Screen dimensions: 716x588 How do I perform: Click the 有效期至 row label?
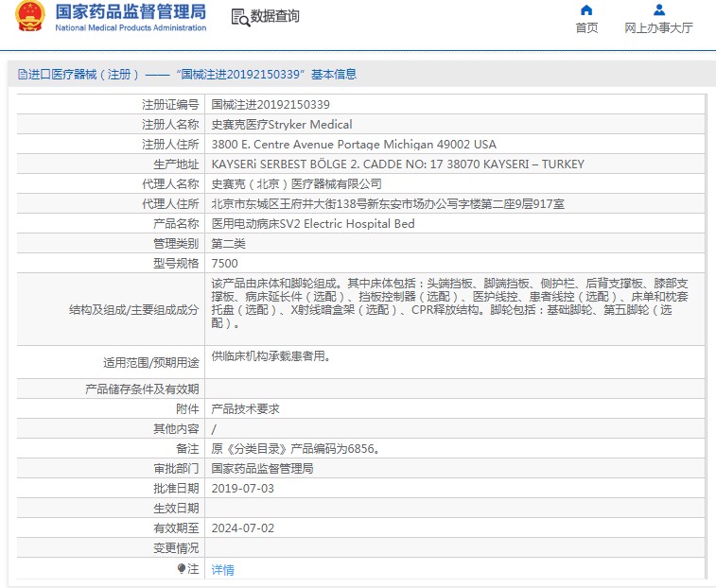(x=176, y=528)
